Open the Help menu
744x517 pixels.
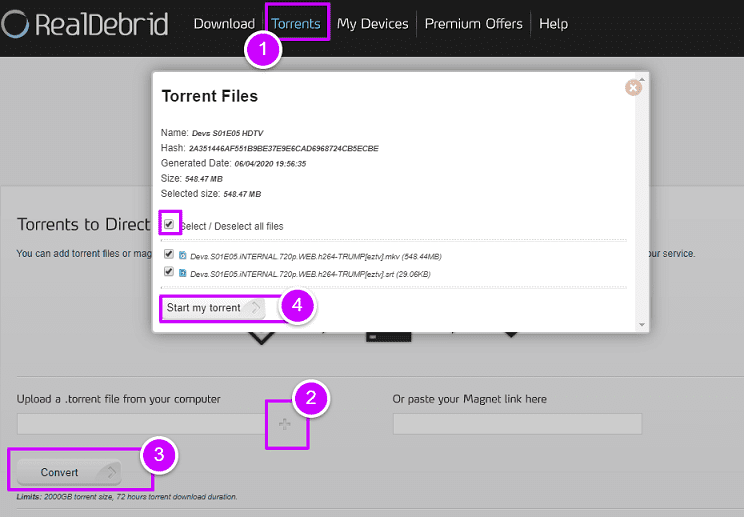click(553, 24)
